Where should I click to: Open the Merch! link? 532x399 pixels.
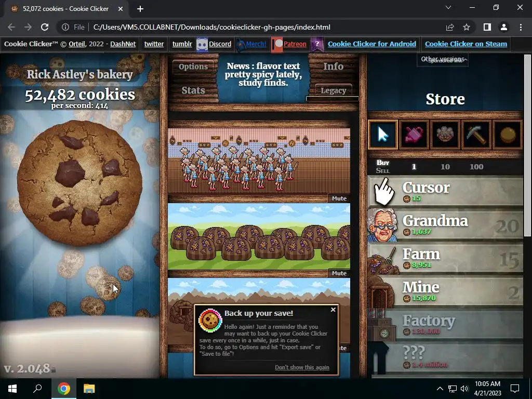tap(256, 44)
